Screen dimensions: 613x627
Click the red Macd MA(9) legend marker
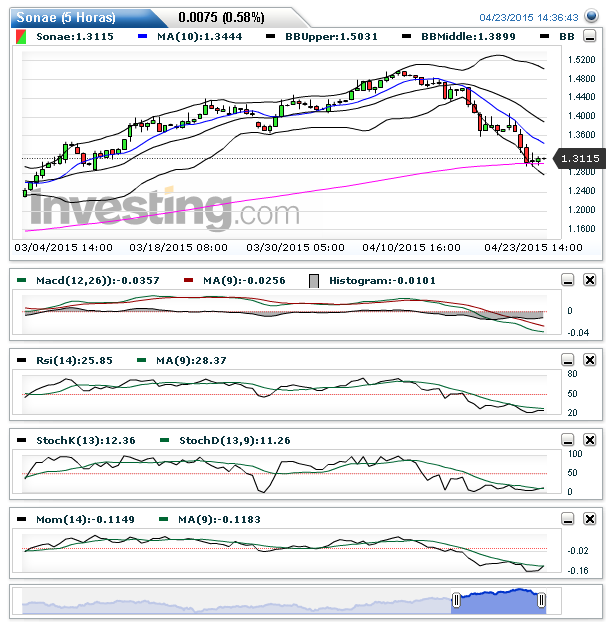tap(188, 280)
